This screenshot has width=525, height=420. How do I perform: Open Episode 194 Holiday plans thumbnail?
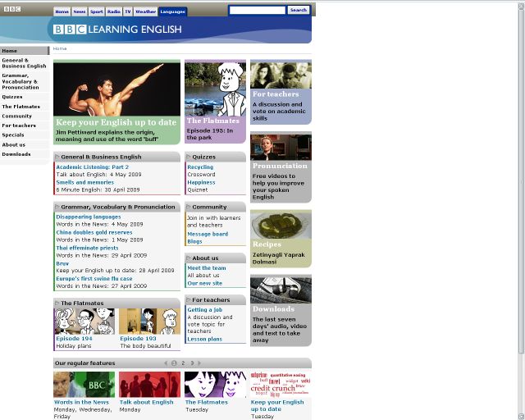(x=84, y=322)
